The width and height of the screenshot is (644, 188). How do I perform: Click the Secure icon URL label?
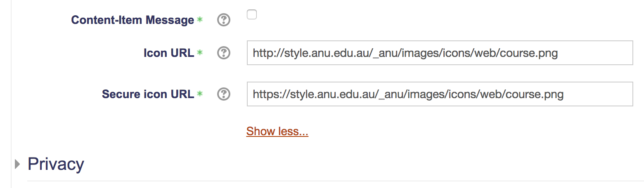[148, 94]
